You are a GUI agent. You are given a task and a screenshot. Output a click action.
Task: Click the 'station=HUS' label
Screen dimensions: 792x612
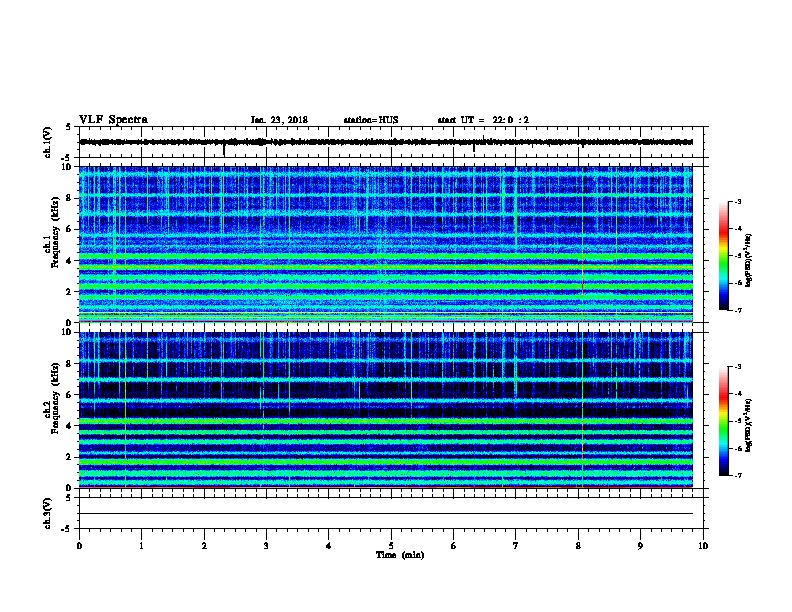[371, 120]
